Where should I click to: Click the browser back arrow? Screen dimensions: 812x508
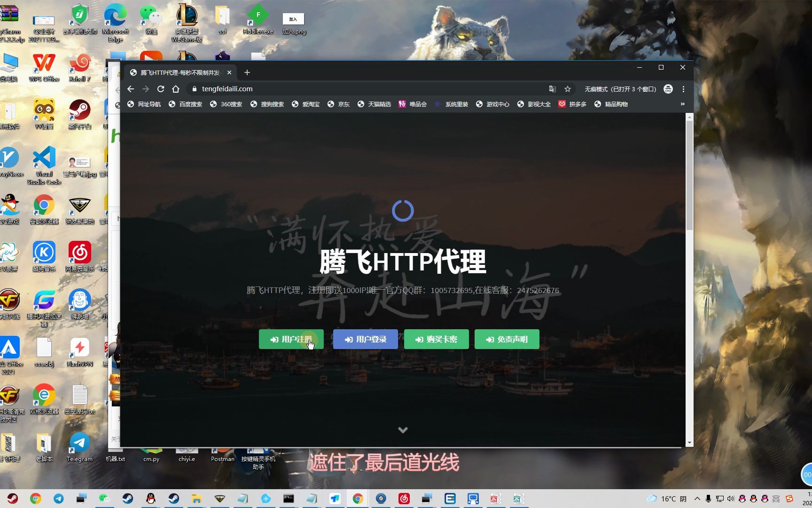coord(131,88)
